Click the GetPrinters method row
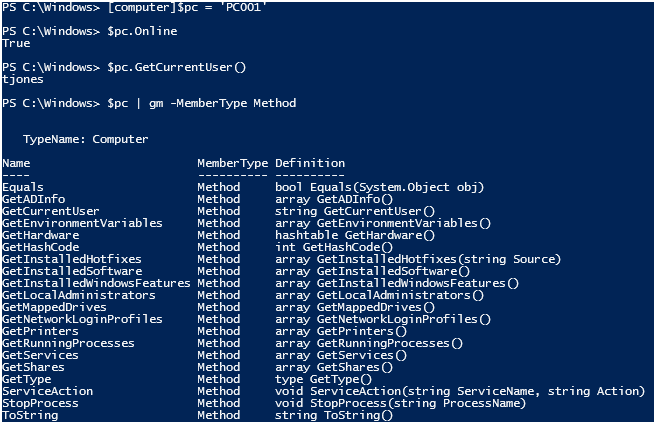 pos(37,331)
